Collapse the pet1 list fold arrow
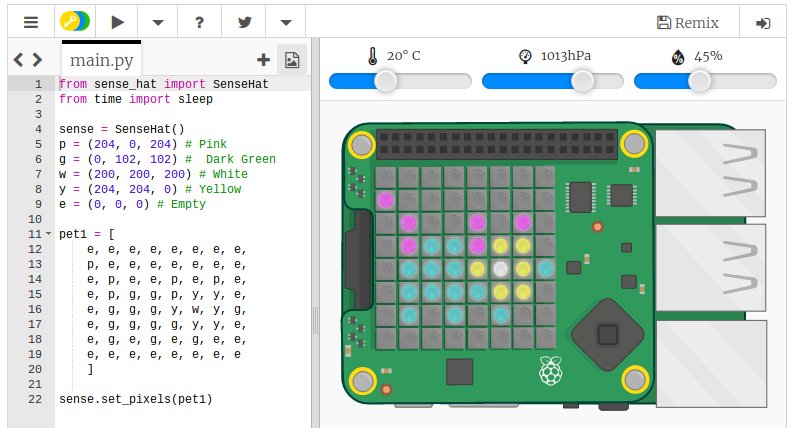793x428 pixels. pyautogui.click(x=49, y=234)
